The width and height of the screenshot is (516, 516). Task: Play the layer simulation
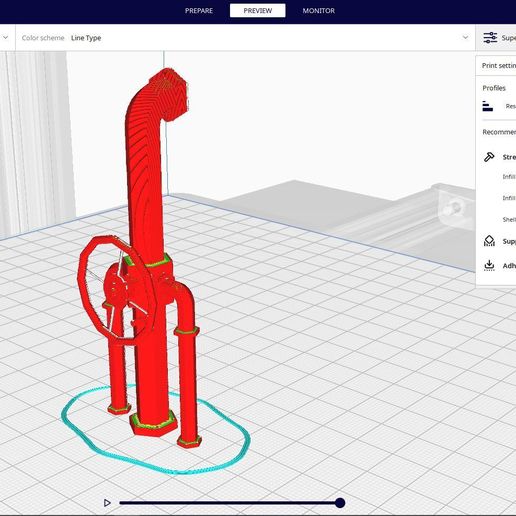pyautogui.click(x=107, y=503)
